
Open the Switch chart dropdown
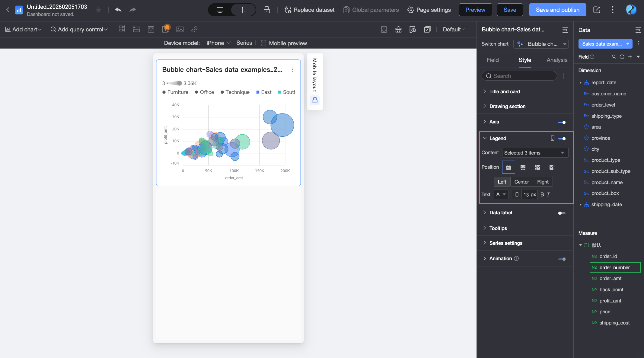[541, 44]
